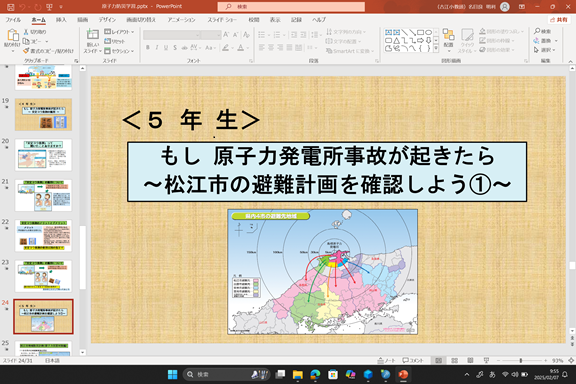Switch to the アニメーション tab
Viewport: 576px width, 384px height.
[x=181, y=20]
